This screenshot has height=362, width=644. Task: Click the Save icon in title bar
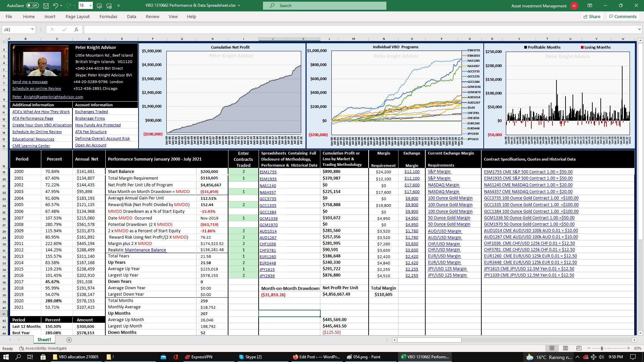(x=46, y=6)
